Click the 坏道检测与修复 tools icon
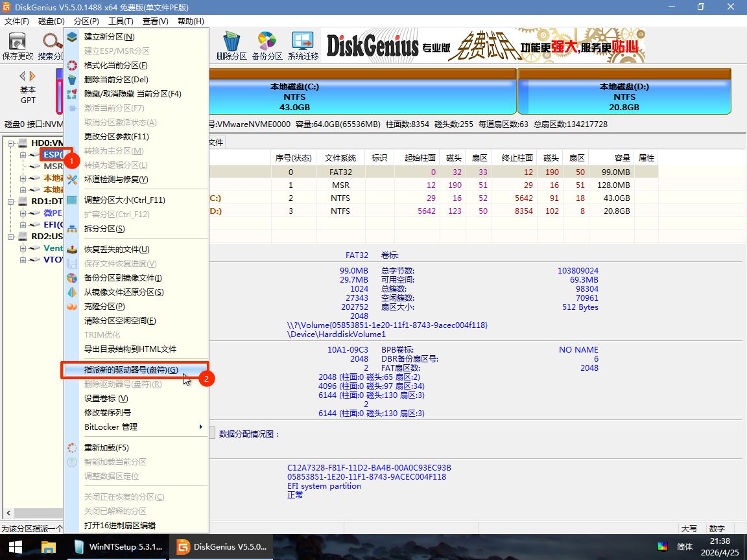The height and width of the screenshot is (560, 747). [72, 180]
